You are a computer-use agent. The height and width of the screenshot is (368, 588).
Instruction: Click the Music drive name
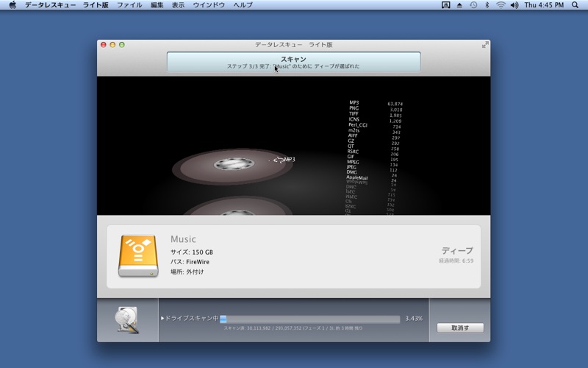[x=183, y=239]
